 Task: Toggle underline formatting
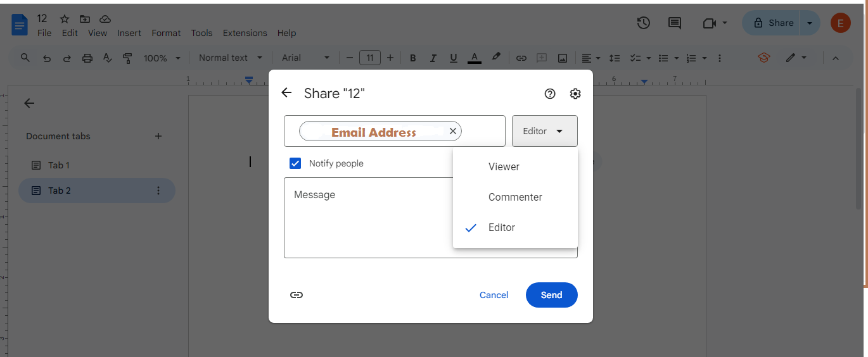(453, 58)
